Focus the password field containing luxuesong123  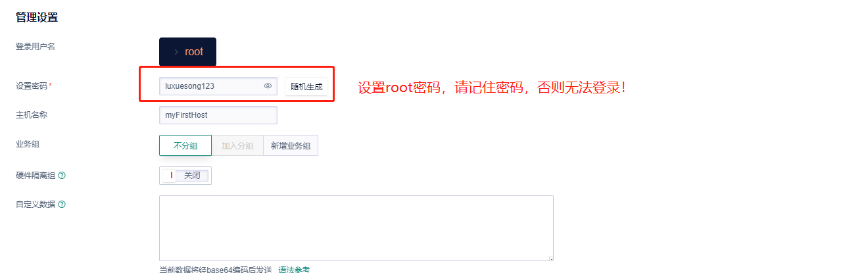[218, 86]
